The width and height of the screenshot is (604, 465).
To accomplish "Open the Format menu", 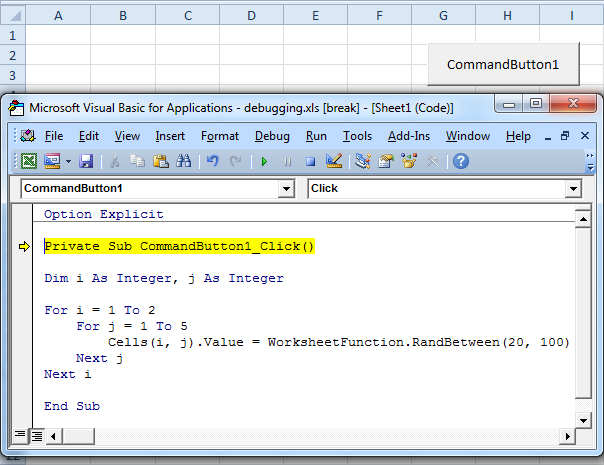I will [220, 136].
